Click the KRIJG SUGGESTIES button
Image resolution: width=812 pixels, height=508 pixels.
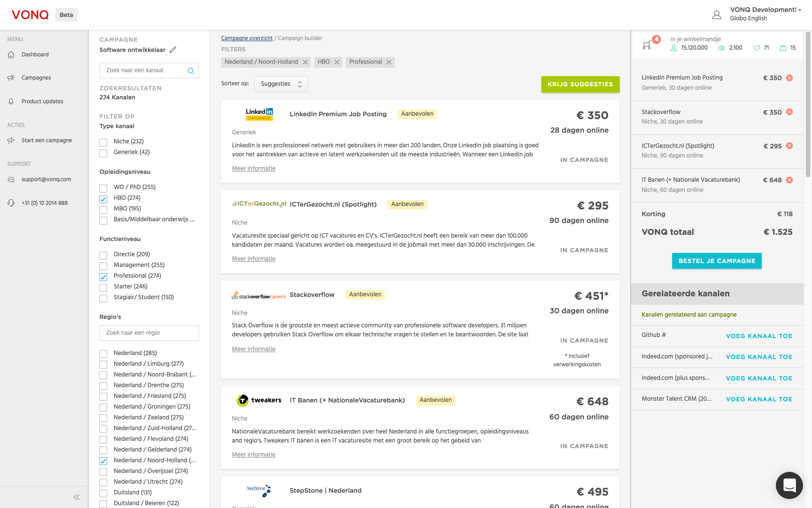[580, 84]
